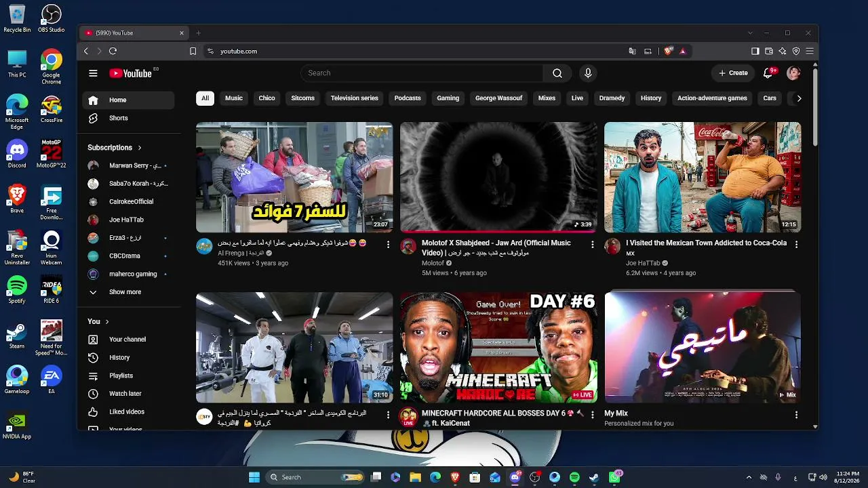868x488 pixels.
Task: Expand the You section chevron
Action: (x=107, y=321)
